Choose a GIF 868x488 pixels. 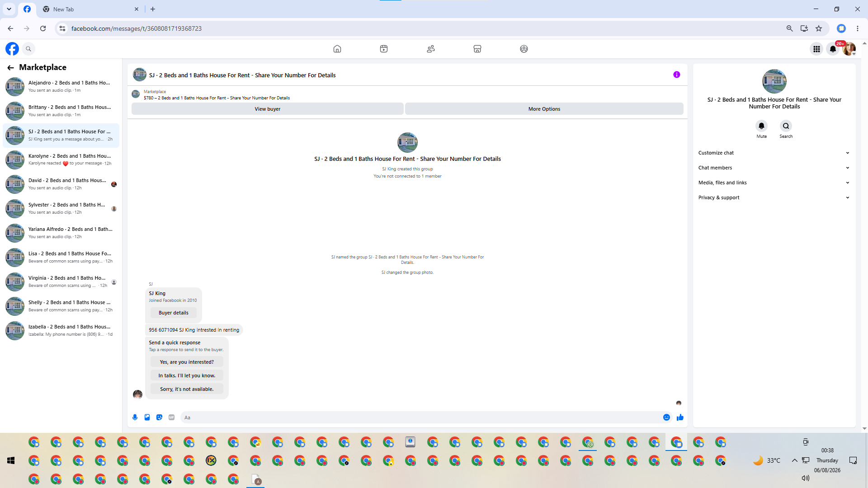(x=171, y=418)
